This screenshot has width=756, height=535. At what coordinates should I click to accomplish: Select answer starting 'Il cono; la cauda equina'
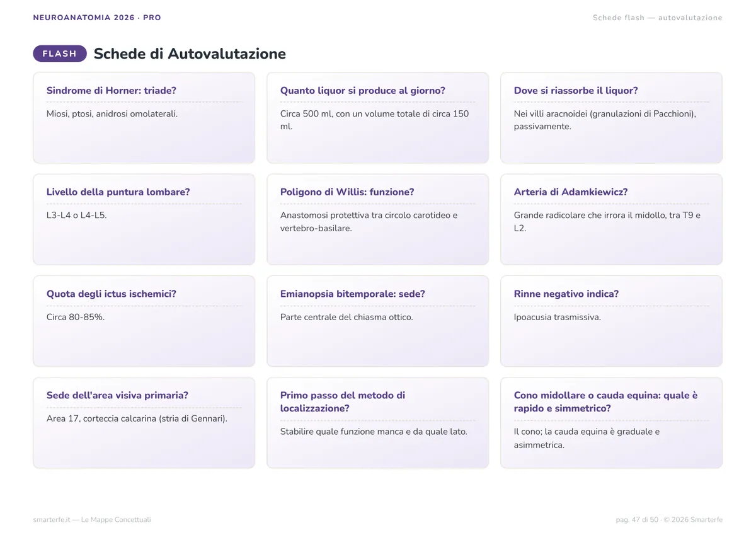[587, 439]
